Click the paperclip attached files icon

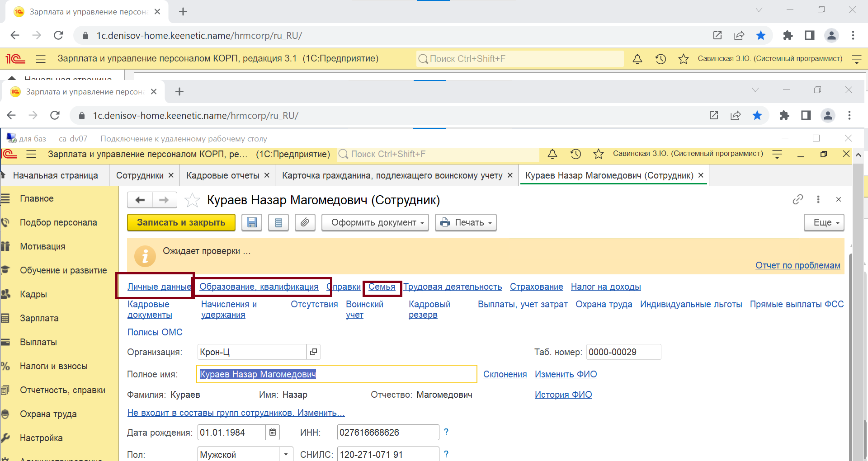tap(305, 222)
